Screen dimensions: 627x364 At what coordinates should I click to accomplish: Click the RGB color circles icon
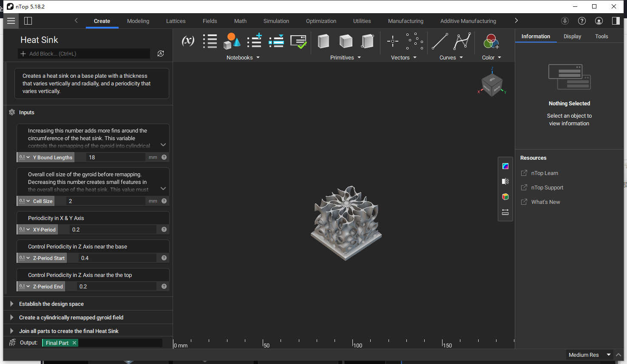point(491,41)
